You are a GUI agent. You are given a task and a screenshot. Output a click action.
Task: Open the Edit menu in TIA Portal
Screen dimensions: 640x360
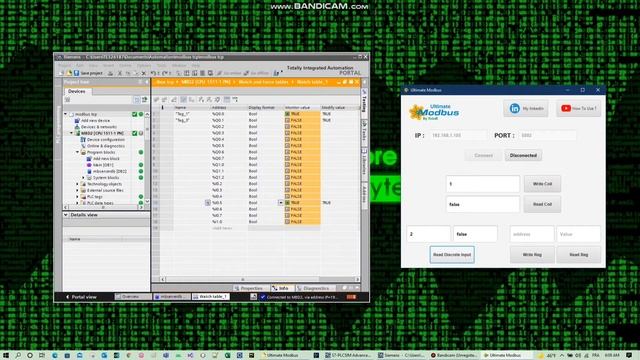tap(80, 65)
